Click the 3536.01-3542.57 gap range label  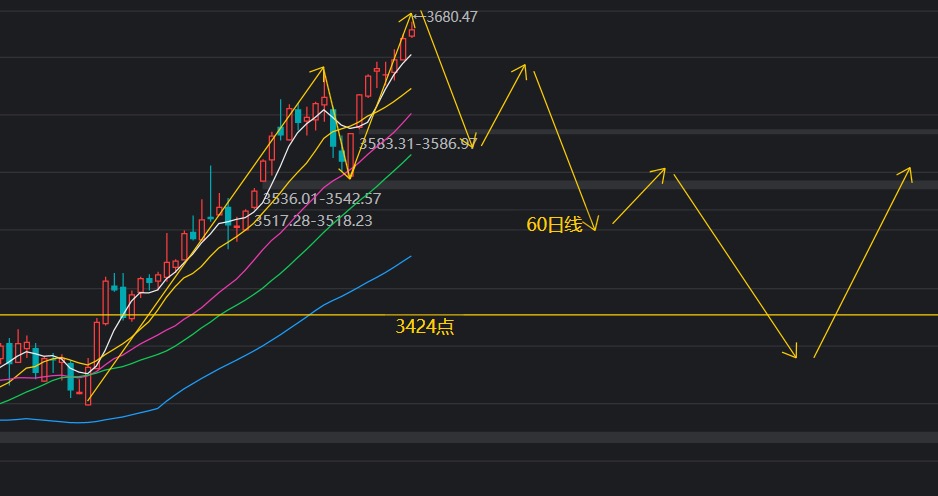coord(322,199)
